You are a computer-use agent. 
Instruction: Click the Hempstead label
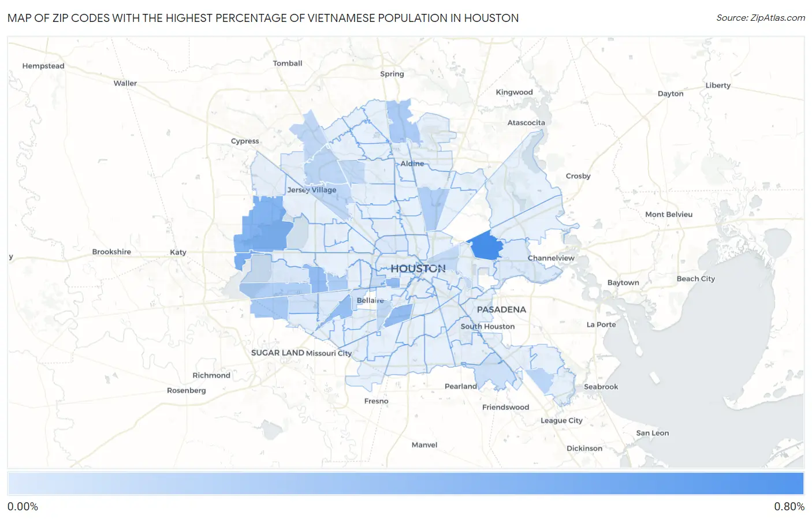tap(43, 66)
